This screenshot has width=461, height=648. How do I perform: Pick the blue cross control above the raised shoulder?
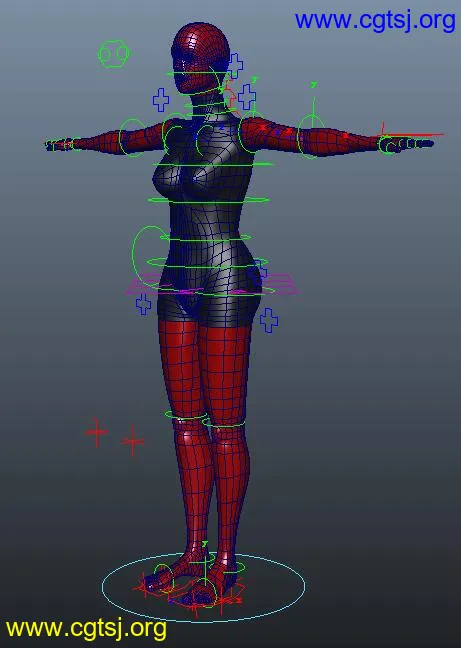tap(247, 97)
